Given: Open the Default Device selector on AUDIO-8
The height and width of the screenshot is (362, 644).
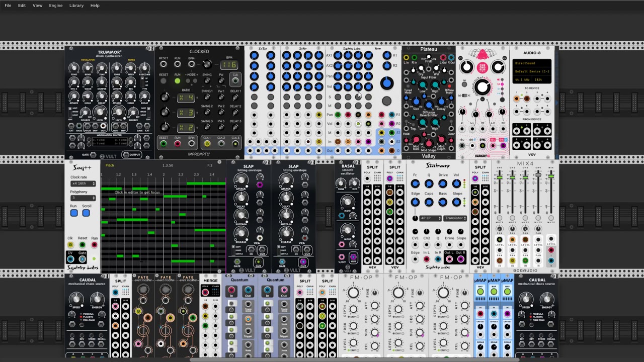Looking at the screenshot, I should (532, 71).
